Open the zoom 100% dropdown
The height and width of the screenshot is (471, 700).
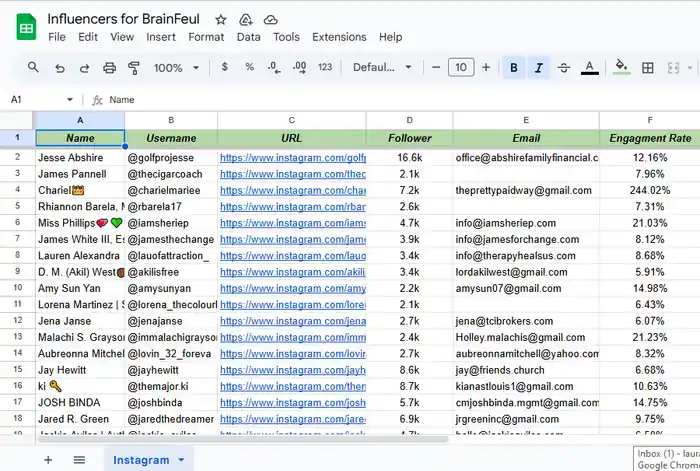176,68
